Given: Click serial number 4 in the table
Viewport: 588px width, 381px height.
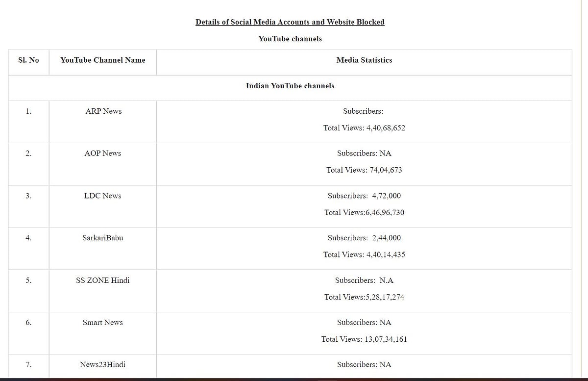Looking at the screenshot, I should [x=28, y=238].
